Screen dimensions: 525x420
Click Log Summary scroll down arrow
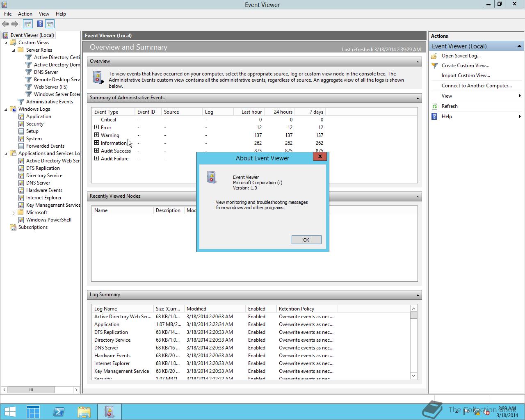click(x=413, y=376)
